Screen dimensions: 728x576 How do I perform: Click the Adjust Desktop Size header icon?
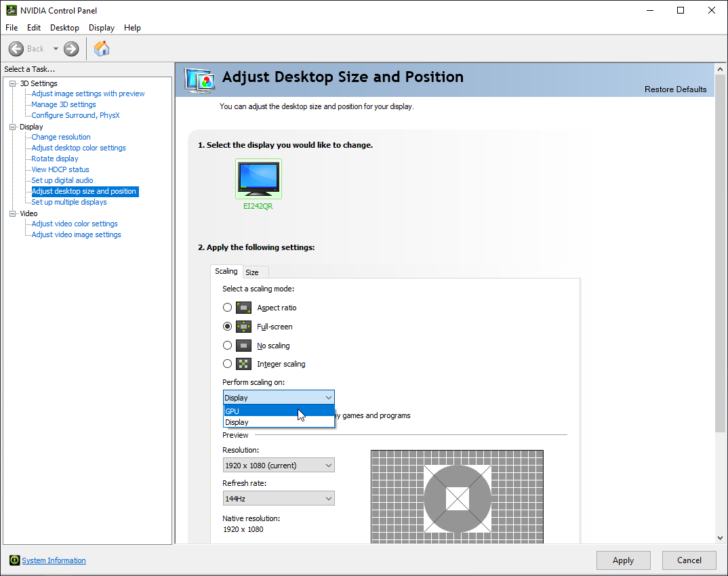pyautogui.click(x=200, y=80)
